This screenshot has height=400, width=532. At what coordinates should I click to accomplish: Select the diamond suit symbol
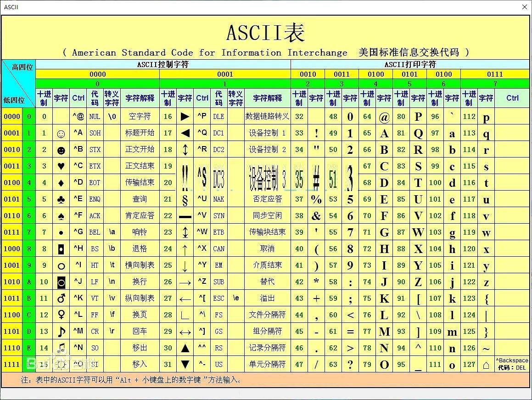pos(61,183)
